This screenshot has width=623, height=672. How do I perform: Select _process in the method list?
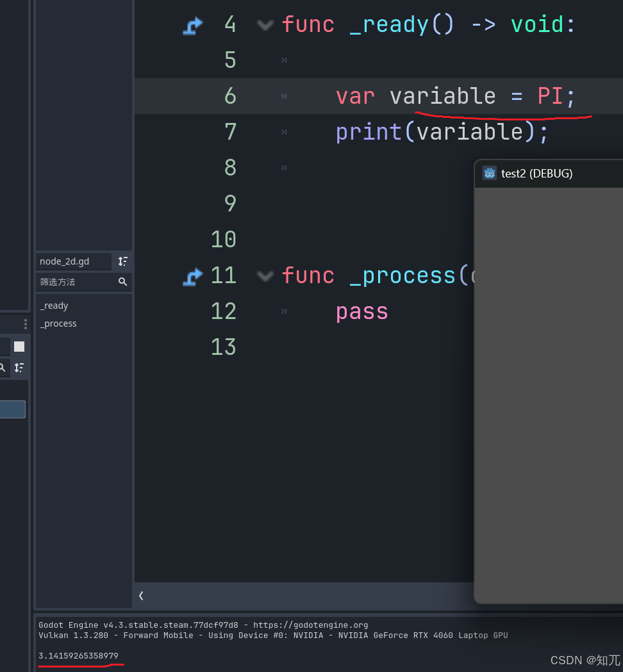(x=58, y=324)
